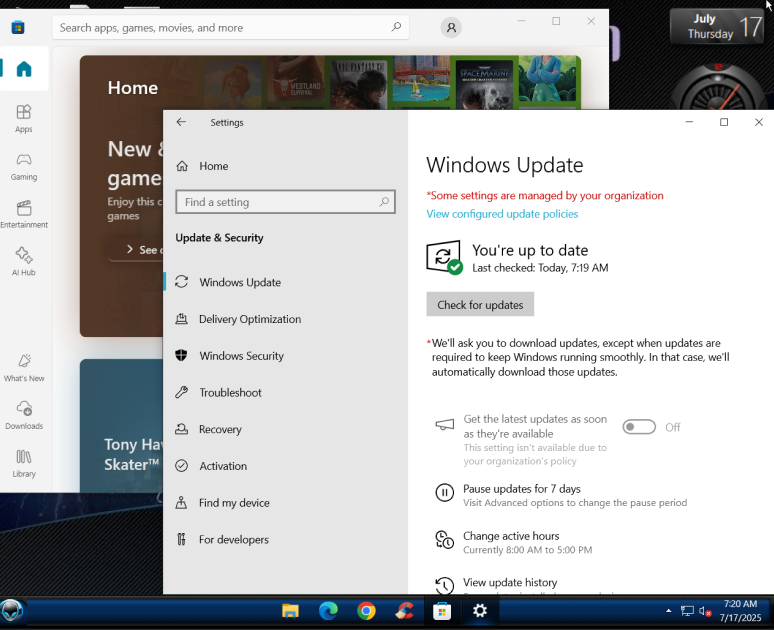The image size is (774, 630).
Task: Open Microsoft Edge from taskbar
Action: [x=328, y=611]
